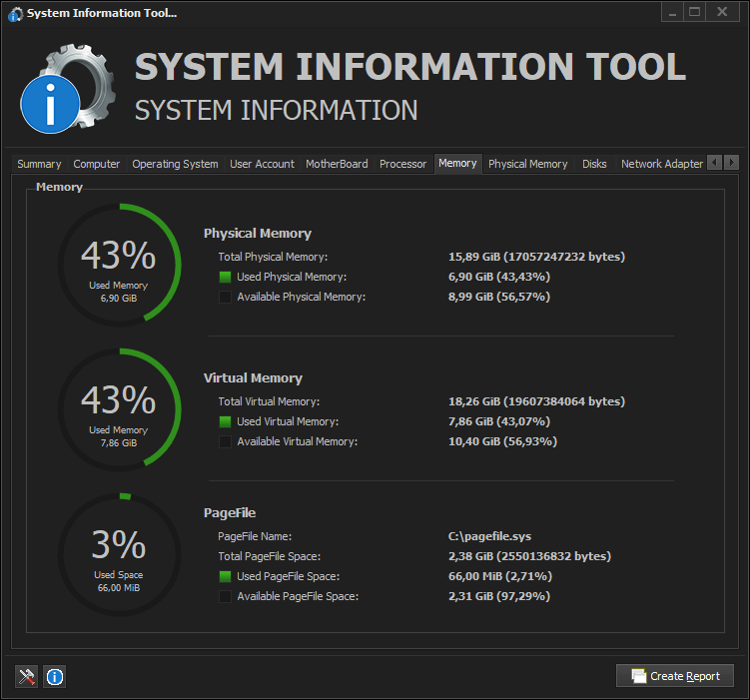Viewport: 750px width, 700px height.
Task: Switch to the Summary tab
Action: (39, 164)
